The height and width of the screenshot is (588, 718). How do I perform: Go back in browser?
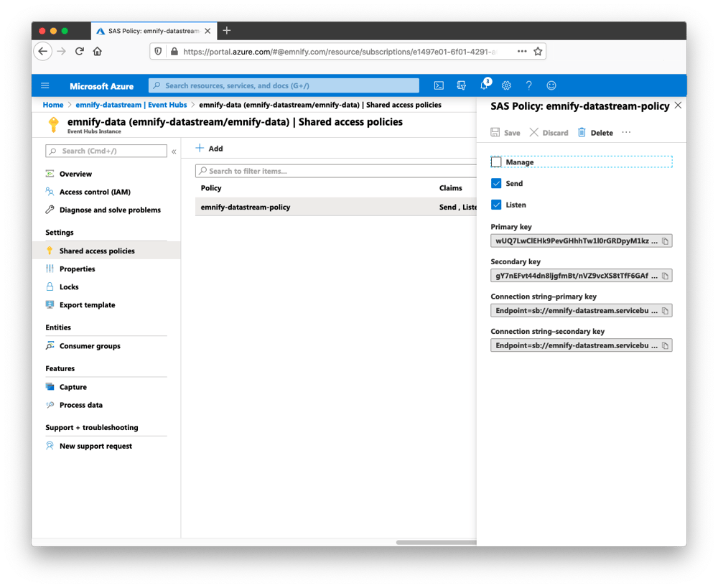[42, 51]
